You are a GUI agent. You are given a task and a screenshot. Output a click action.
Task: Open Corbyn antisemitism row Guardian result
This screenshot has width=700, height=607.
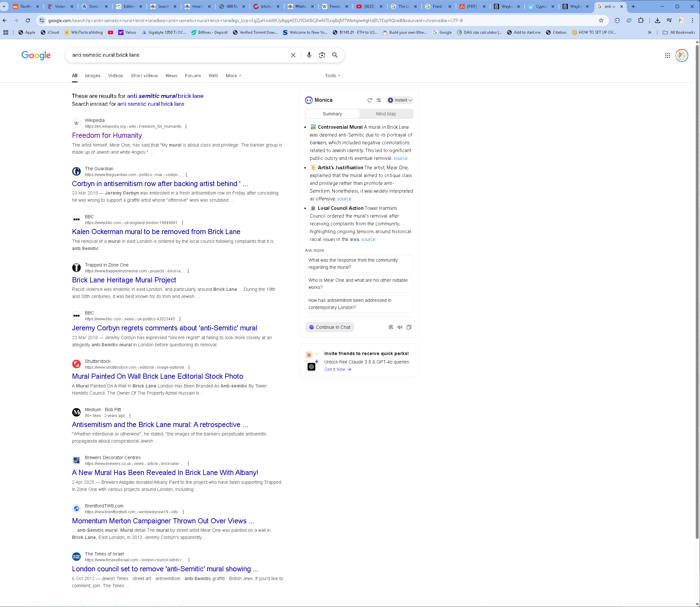[160, 184]
